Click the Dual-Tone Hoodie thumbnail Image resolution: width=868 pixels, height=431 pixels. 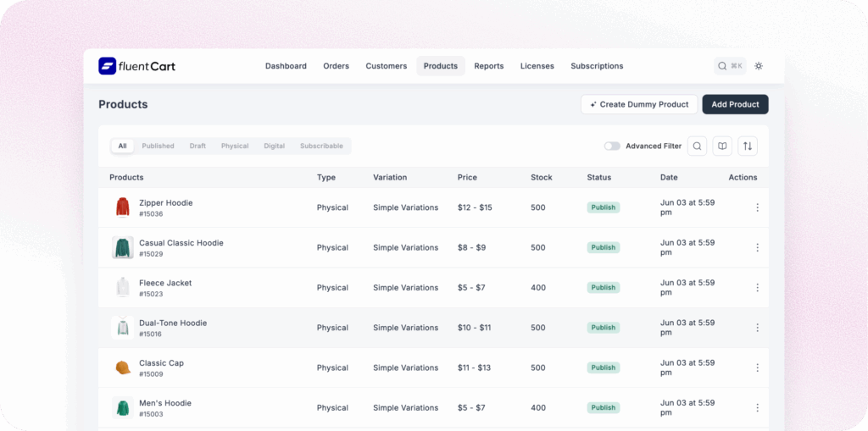click(x=122, y=328)
